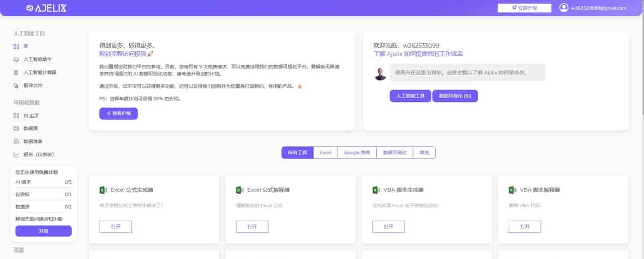Screen dimensions: 644x259
Task: Open the VBA 脚本解释器 tool with 打开
Action: [x=525, y=227]
